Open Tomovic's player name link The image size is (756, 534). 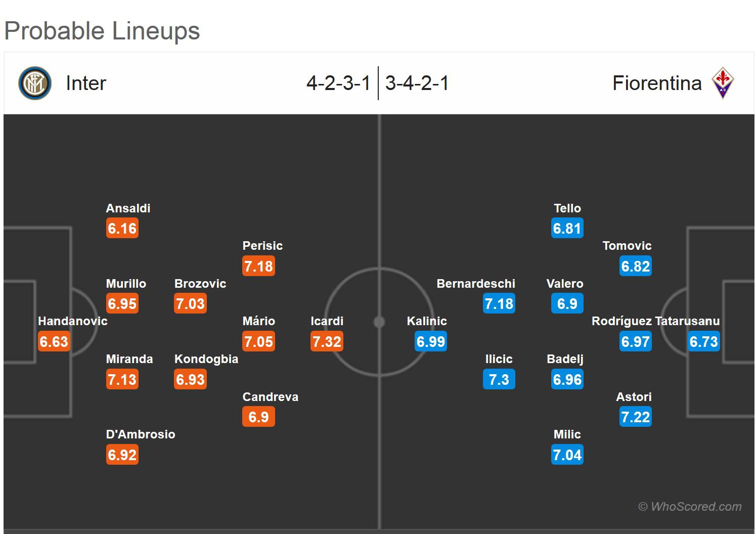point(627,246)
